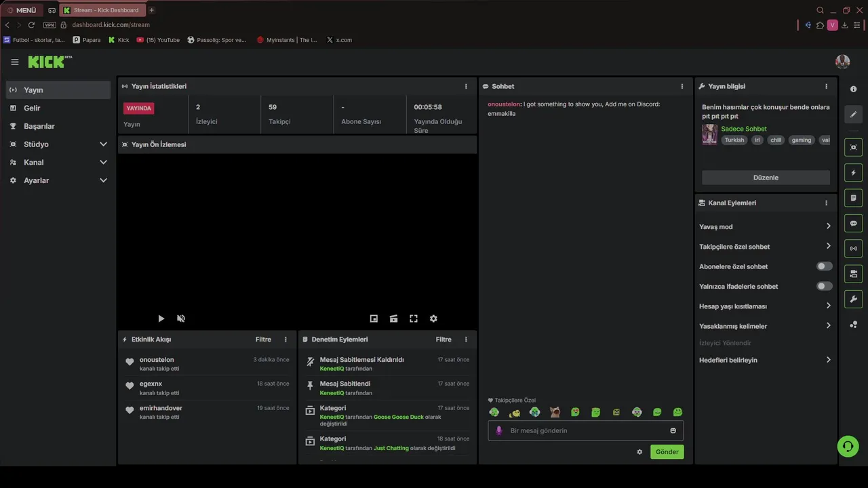
Task: Focus the Bir mesaj gönderin input
Action: pos(586,430)
